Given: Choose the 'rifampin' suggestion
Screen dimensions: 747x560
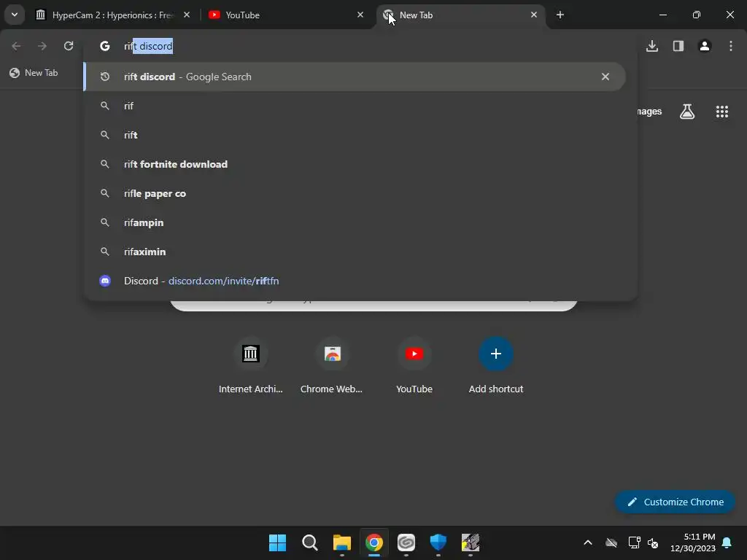Looking at the screenshot, I should (355, 222).
